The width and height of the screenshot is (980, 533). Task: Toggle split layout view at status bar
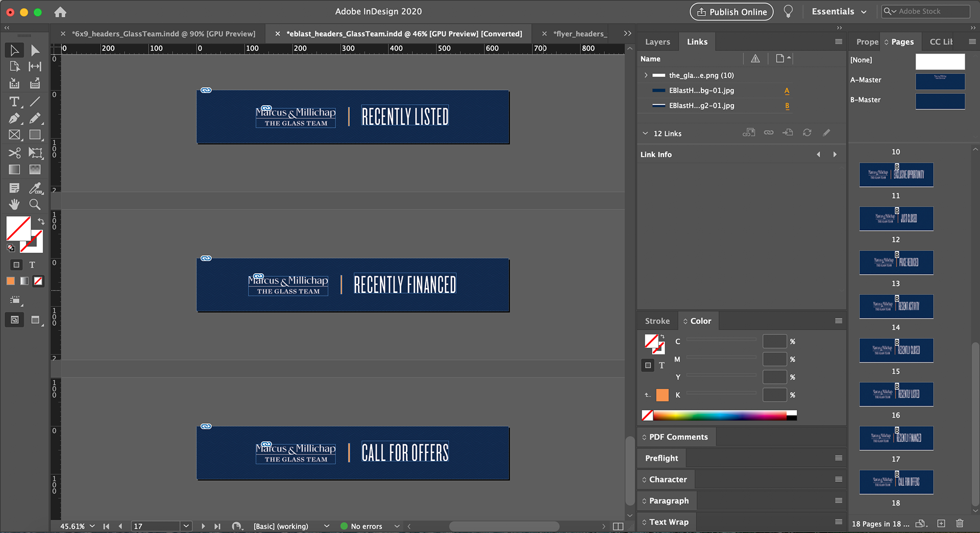click(x=618, y=526)
